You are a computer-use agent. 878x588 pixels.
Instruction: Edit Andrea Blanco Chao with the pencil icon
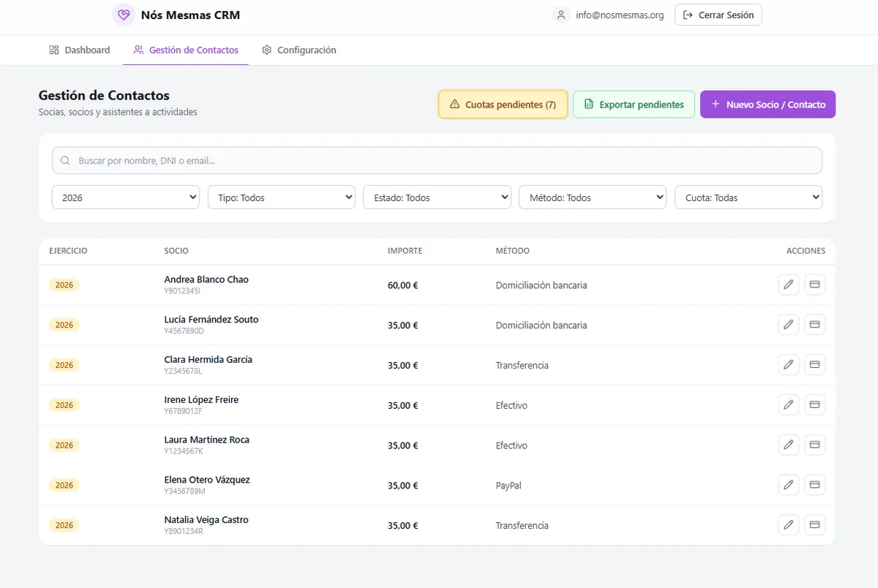pos(788,284)
